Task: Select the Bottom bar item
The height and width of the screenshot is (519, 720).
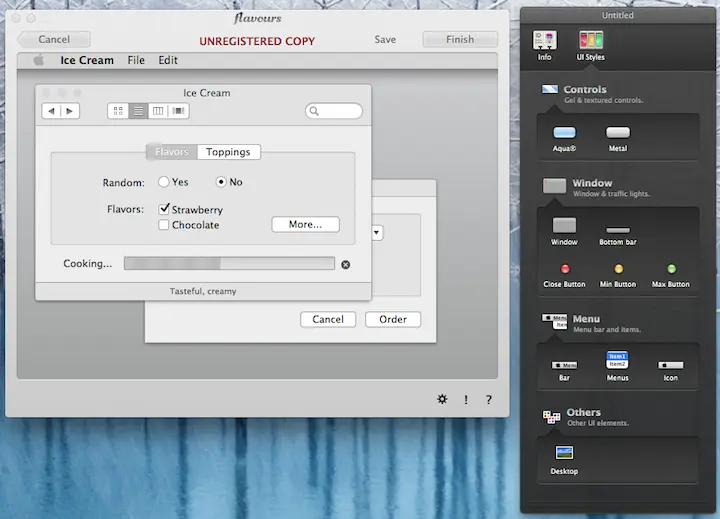Action: 618,236
